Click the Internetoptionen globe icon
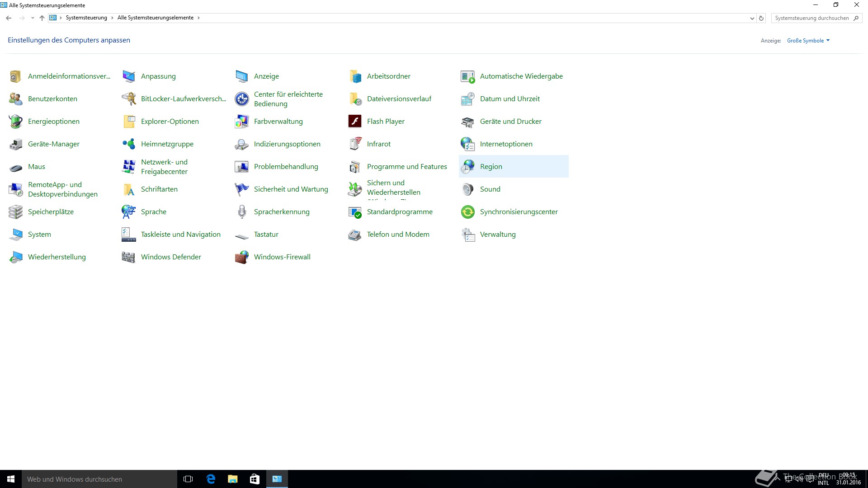The image size is (868, 488). pyautogui.click(x=467, y=144)
